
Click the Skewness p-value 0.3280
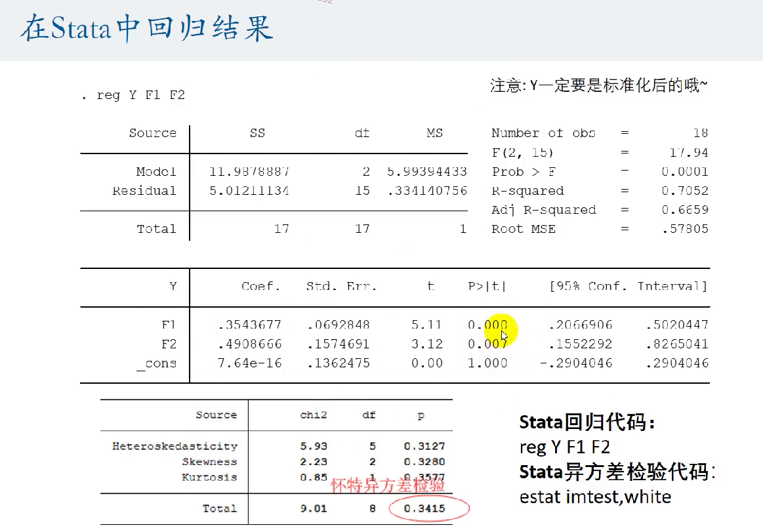[x=424, y=462]
